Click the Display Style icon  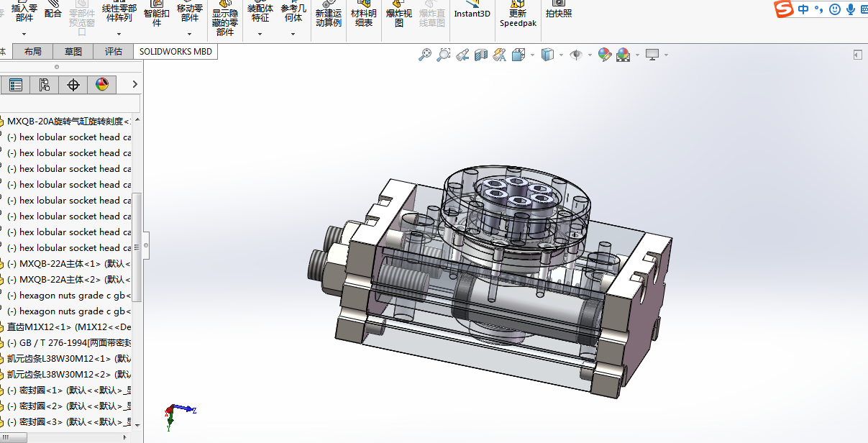pos(548,55)
